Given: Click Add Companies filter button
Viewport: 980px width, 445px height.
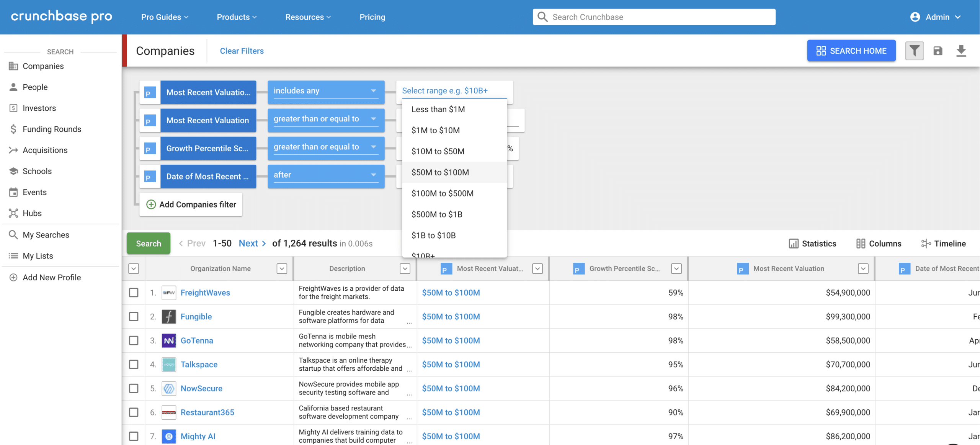Looking at the screenshot, I should coord(191,205).
